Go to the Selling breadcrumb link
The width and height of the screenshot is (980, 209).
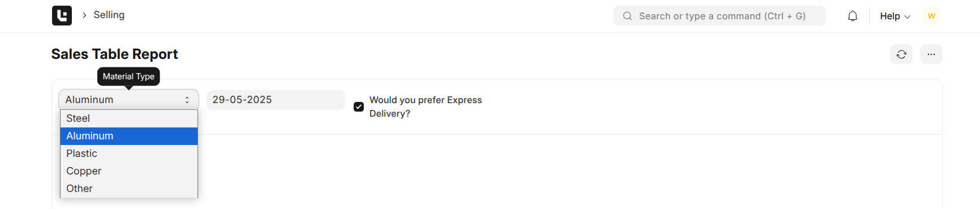tap(109, 15)
